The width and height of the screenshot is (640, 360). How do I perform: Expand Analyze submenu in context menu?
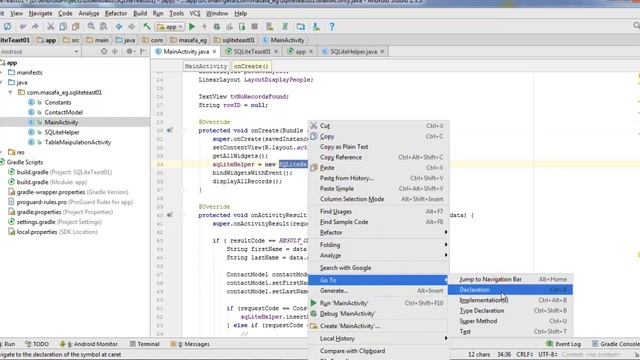pyautogui.click(x=379, y=255)
